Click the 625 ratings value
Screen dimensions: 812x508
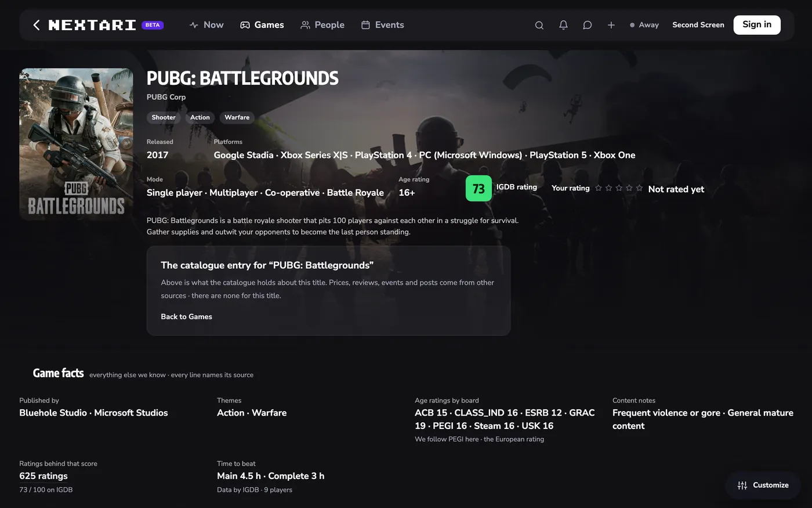43,476
